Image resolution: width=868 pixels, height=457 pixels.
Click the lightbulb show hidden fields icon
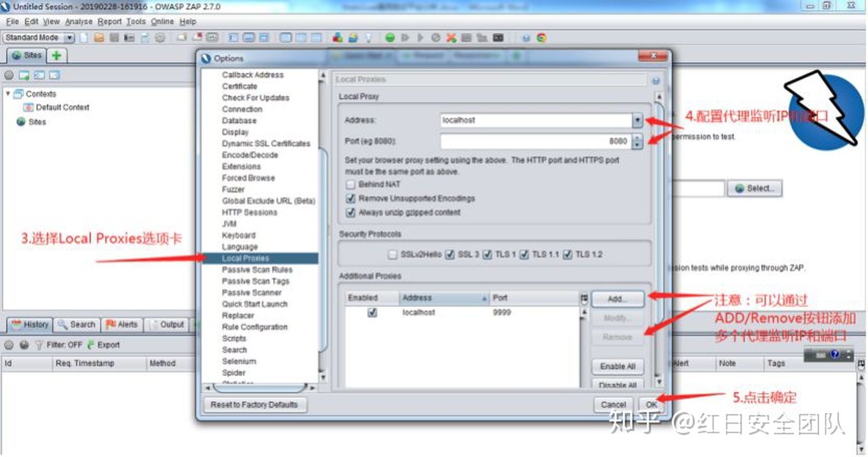[x=368, y=37]
